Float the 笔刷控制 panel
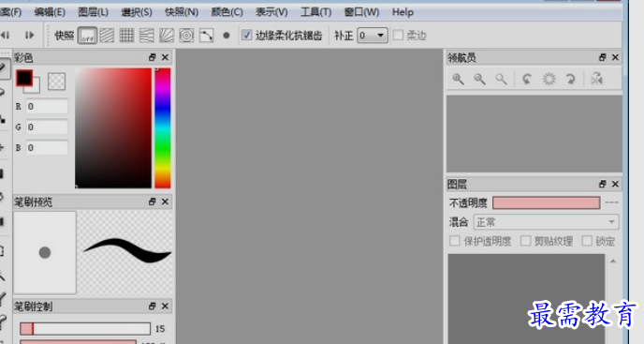Viewport: 644px width, 344px height. [x=152, y=307]
